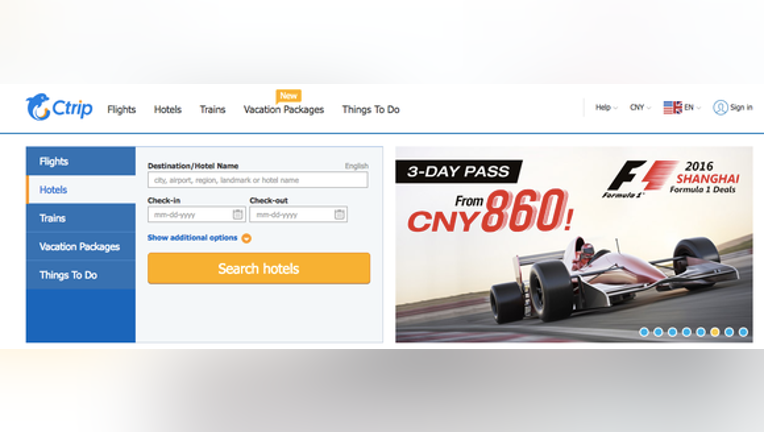Click the Destination/Hotel Name input field

coord(258,180)
